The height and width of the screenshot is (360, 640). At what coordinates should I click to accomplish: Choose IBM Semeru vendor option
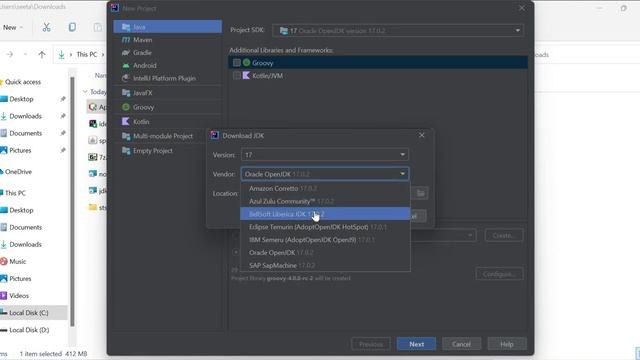(x=325, y=240)
